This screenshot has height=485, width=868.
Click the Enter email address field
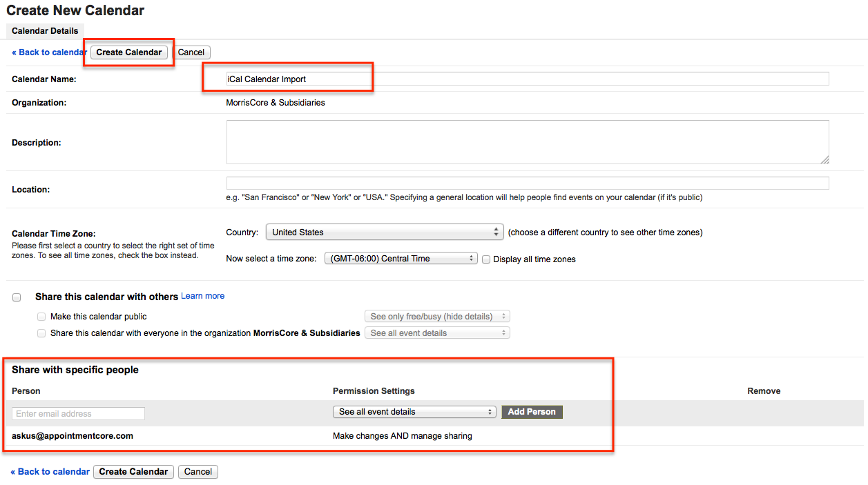pyautogui.click(x=78, y=414)
